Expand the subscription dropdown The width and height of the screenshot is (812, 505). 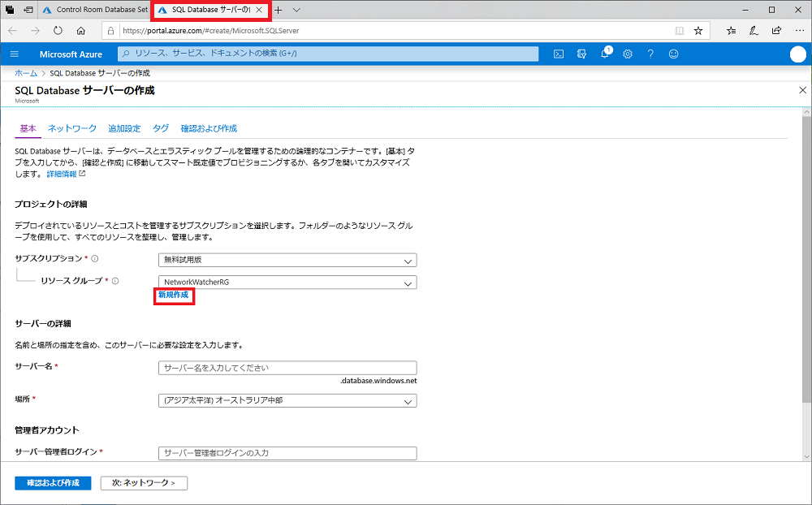(287, 260)
